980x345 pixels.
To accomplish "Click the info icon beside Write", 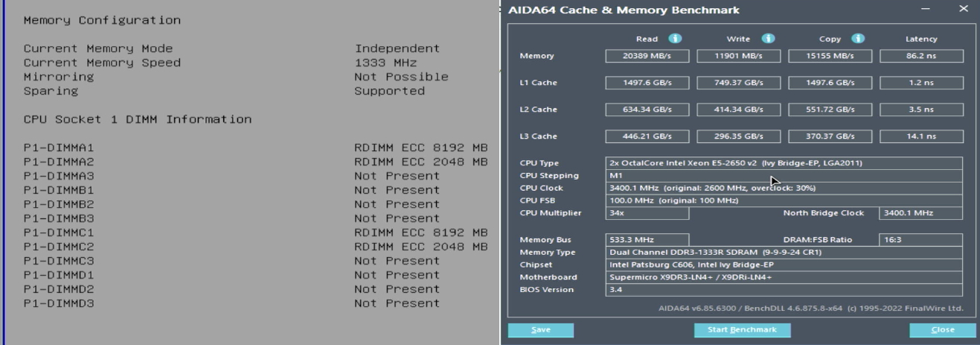I will point(768,39).
